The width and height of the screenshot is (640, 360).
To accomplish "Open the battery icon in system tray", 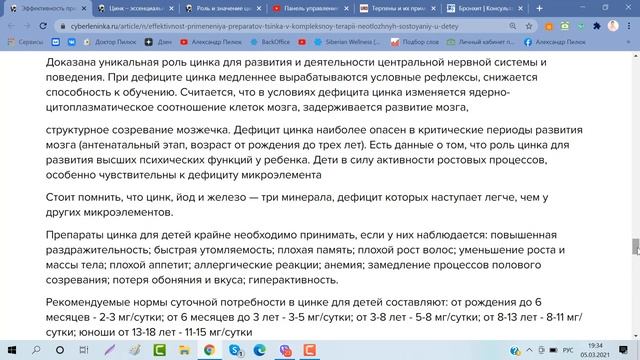I will [553, 350].
